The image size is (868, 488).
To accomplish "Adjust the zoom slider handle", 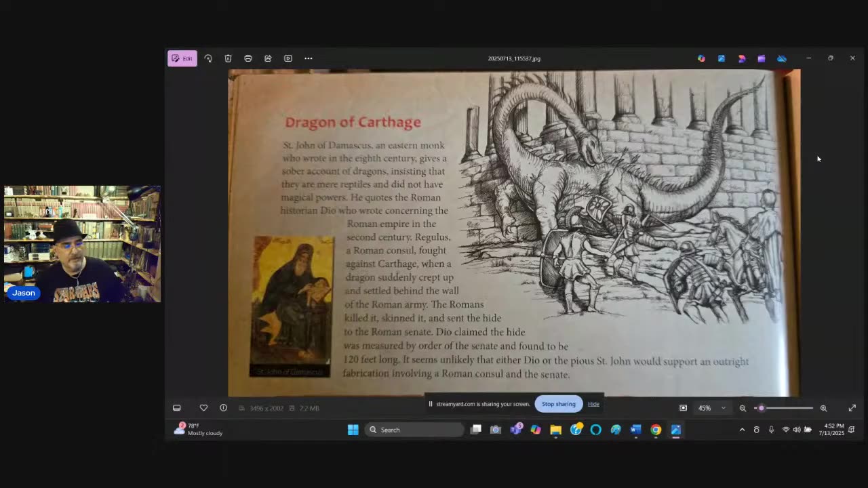I will (761, 408).
